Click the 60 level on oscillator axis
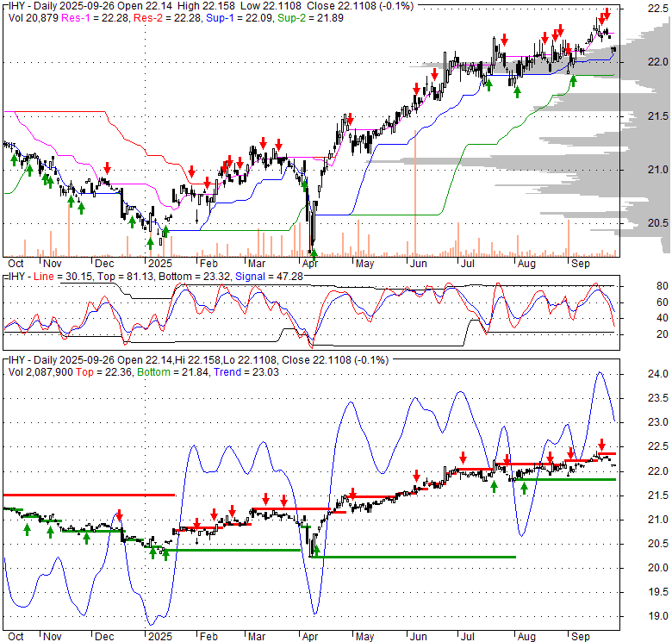 pyautogui.click(x=663, y=302)
